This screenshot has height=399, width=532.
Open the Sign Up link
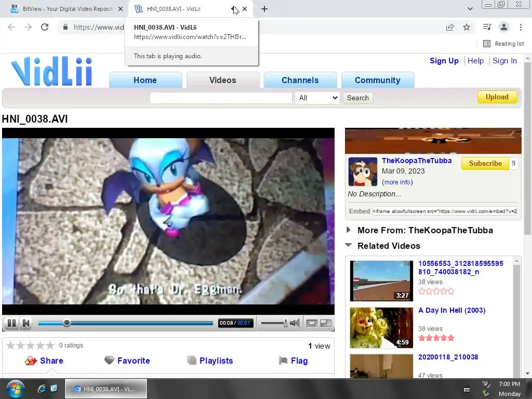(x=444, y=61)
